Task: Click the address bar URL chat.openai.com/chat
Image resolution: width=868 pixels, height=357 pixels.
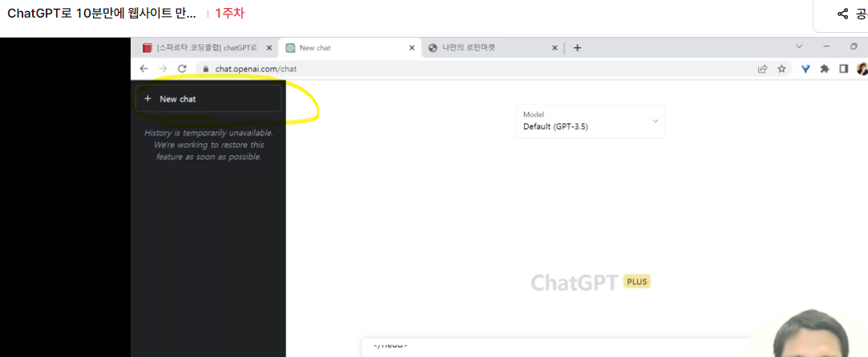Action: (x=256, y=69)
